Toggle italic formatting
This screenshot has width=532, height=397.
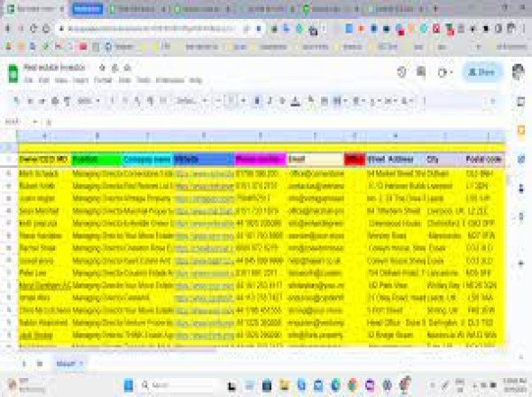(x=270, y=101)
